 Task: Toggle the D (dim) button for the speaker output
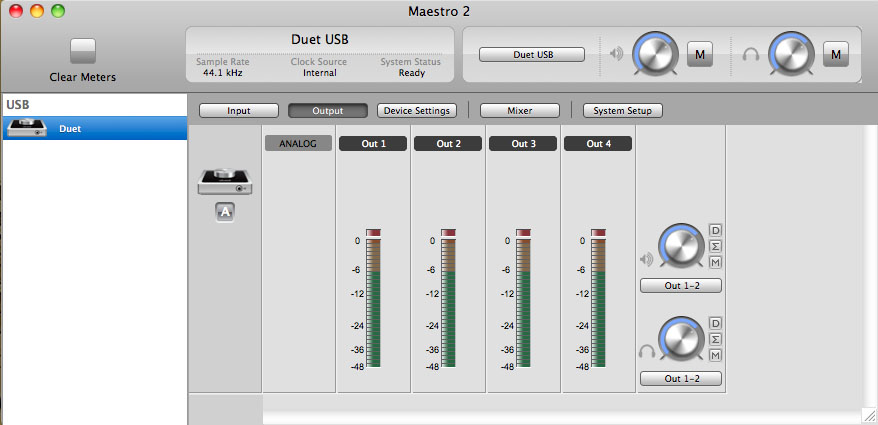[x=715, y=230]
